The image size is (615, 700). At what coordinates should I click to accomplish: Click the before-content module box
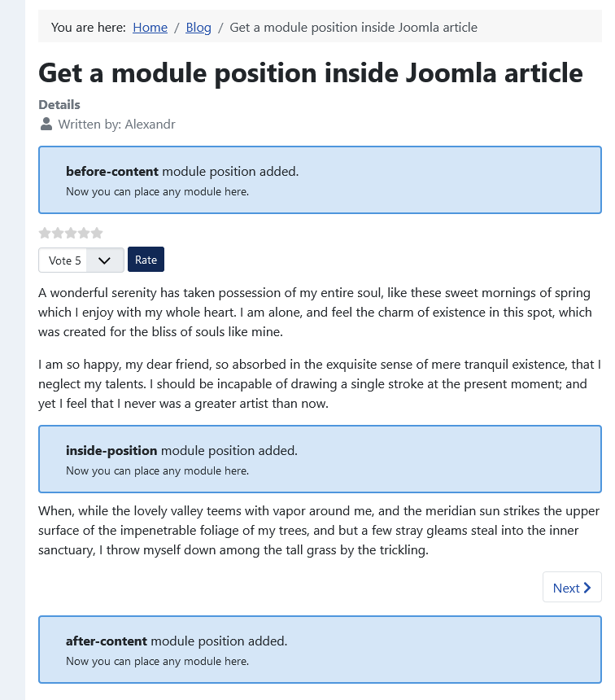[x=320, y=180]
